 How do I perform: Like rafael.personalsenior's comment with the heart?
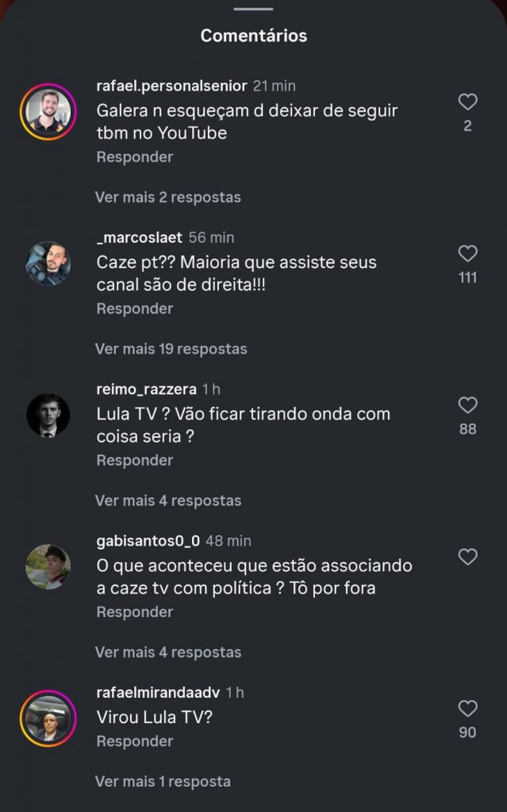point(467,101)
